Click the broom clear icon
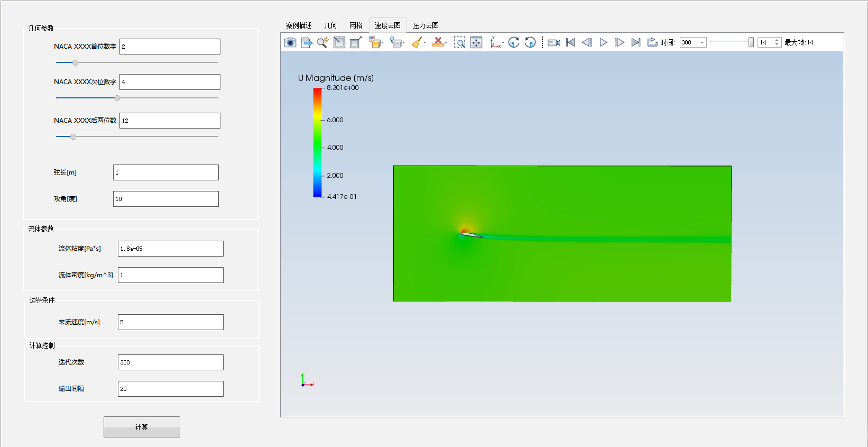The image size is (868, 447). click(417, 42)
